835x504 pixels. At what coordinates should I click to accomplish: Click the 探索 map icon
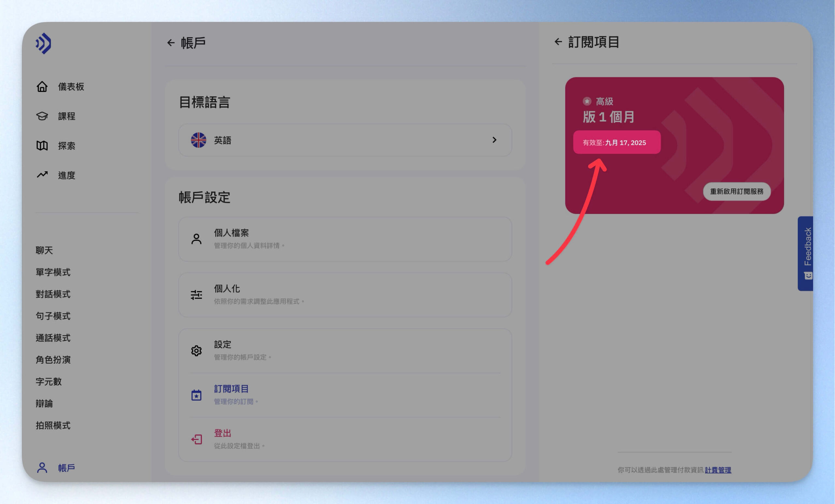[x=42, y=146]
